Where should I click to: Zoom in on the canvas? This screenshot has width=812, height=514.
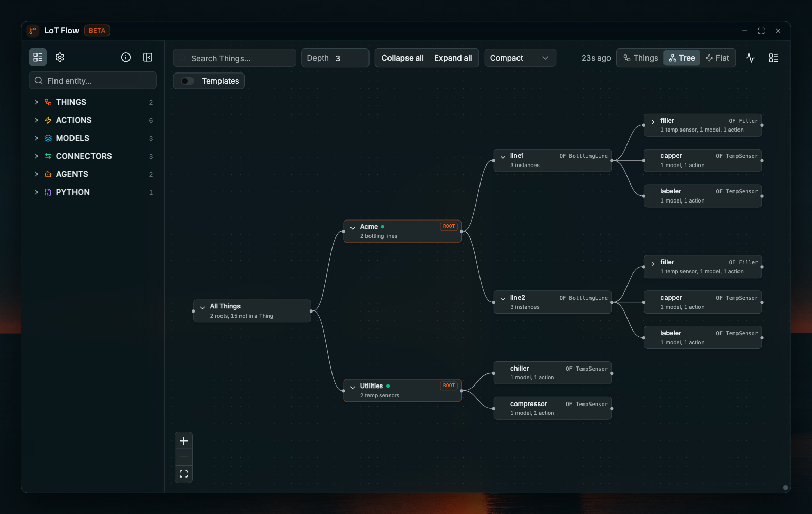click(x=183, y=440)
